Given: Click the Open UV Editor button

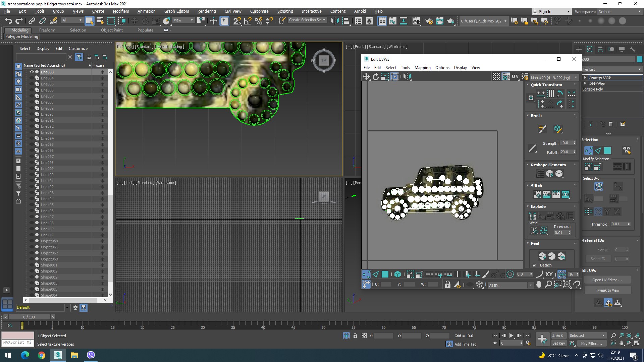Looking at the screenshot, I should 607,280.
